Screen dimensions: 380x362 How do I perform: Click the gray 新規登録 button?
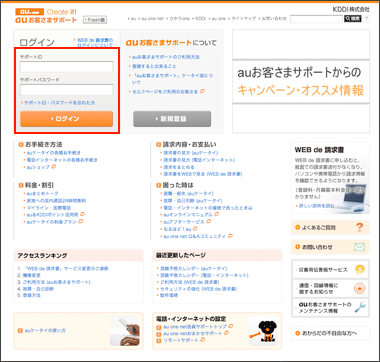(x=172, y=119)
